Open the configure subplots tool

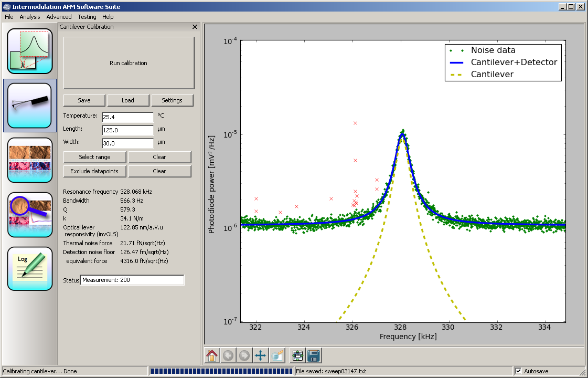(297, 355)
